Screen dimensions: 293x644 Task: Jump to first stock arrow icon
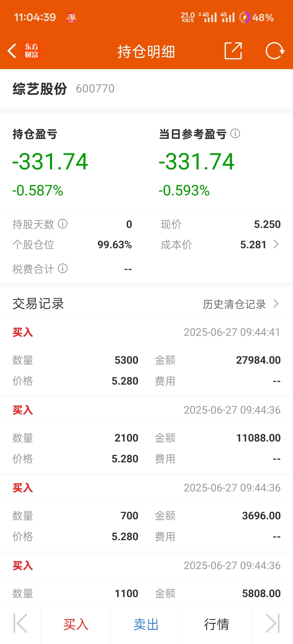tap(20, 623)
